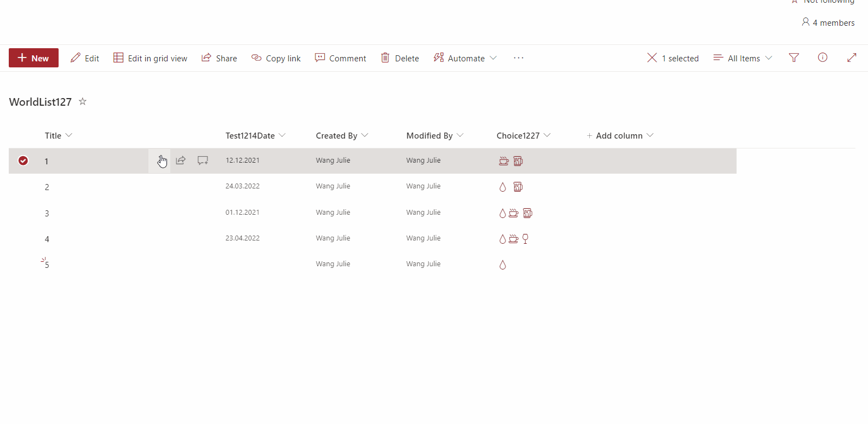Click Add column
Screen dimensions: 868x424
(620, 135)
